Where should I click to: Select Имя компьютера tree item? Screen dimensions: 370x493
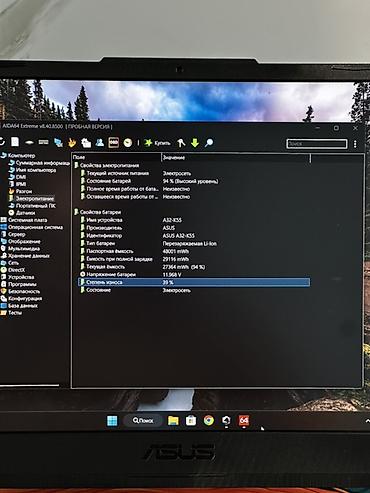point(32,170)
